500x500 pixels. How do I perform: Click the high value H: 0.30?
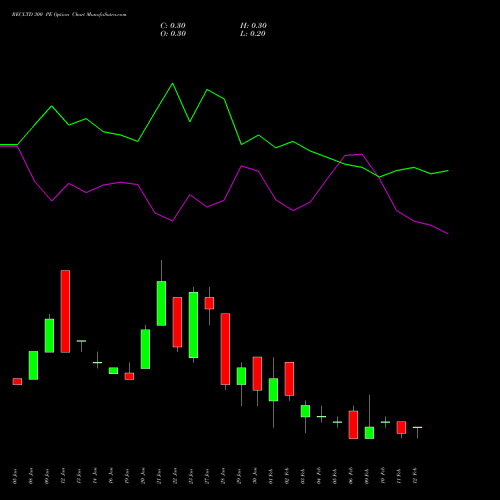click(x=253, y=26)
